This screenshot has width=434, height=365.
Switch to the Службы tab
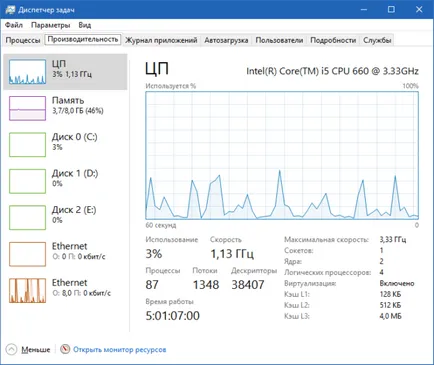pyautogui.click(x=377, y=40)
